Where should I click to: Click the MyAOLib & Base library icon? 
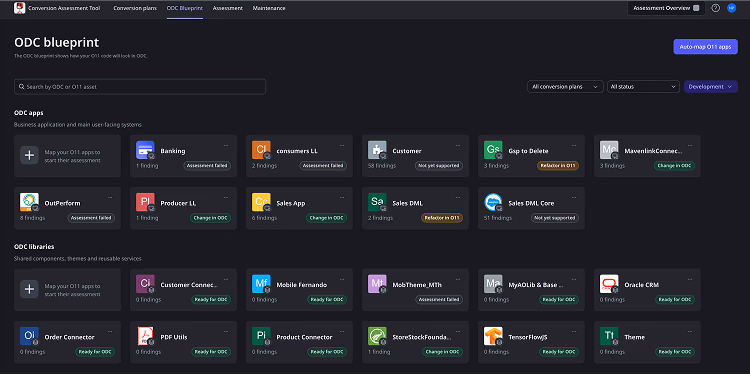coord(493,284)
